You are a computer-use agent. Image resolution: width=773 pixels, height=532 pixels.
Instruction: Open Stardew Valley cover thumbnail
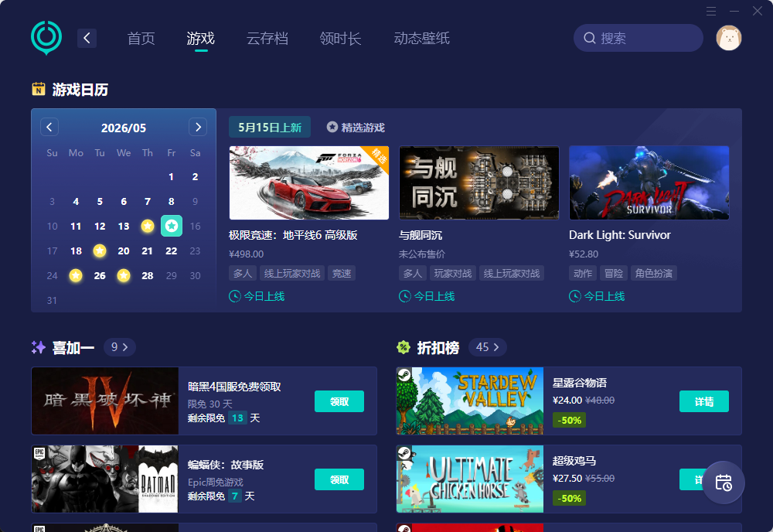pos(470,401)
